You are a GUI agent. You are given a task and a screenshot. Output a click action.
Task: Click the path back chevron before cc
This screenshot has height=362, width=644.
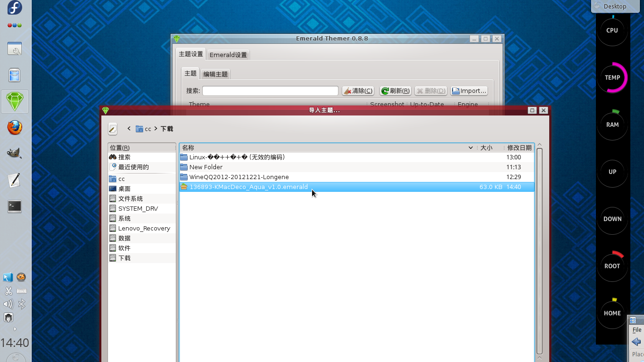click(129, 128)
